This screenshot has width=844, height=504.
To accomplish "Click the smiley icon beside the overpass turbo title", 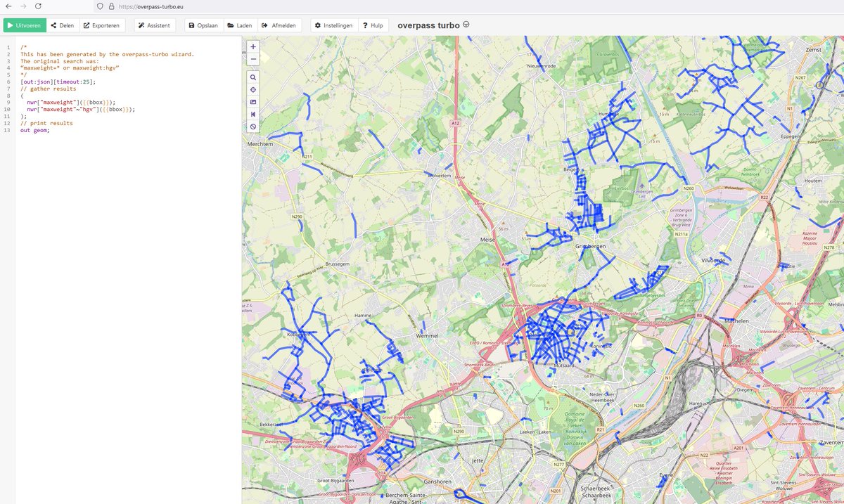I will click(466, 24).
